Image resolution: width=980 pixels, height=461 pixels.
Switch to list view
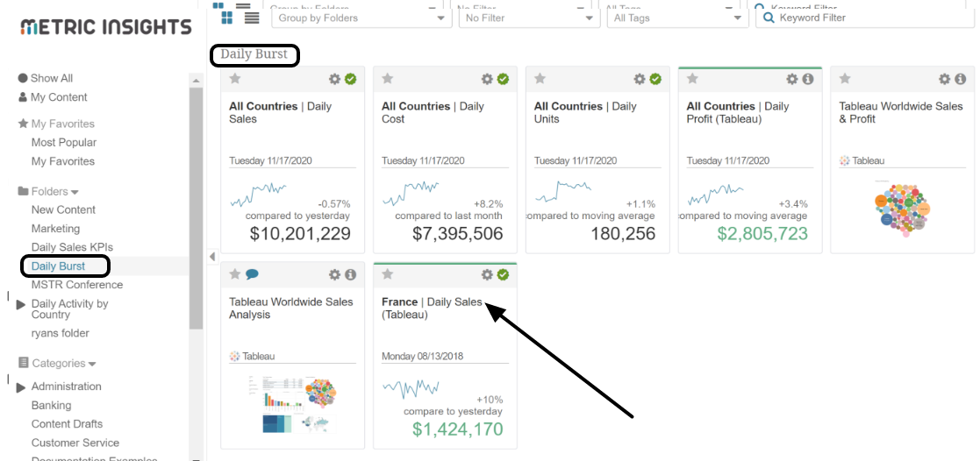pos(252,18)
